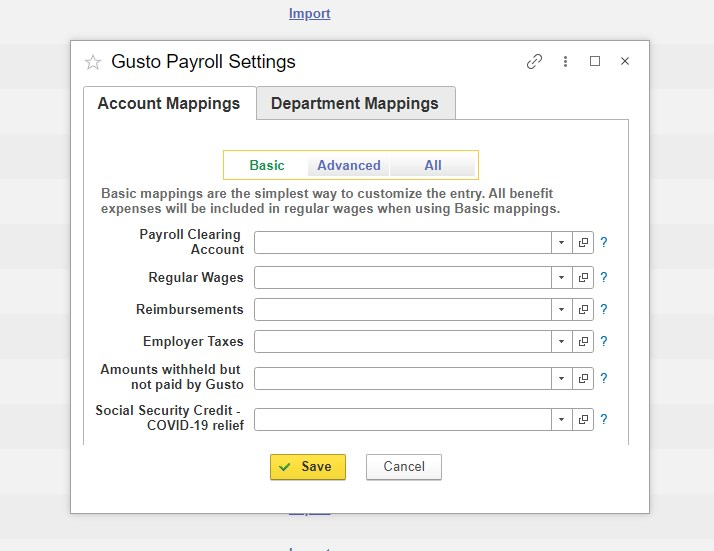This screenshot has width=714, height=551.
Task: Open selected Social Security Credit account record
Action: pos(583,419)
